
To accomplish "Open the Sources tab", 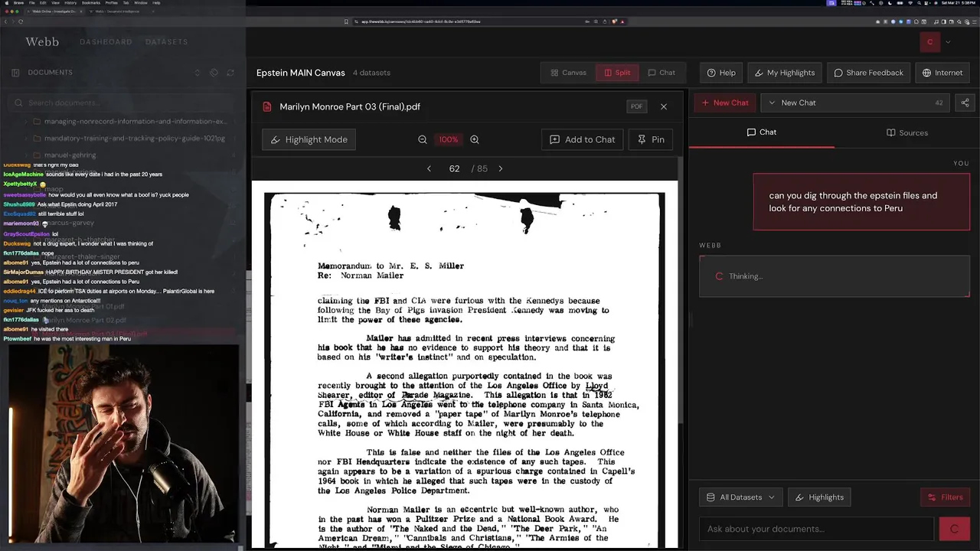I will (x=907, y=132).
